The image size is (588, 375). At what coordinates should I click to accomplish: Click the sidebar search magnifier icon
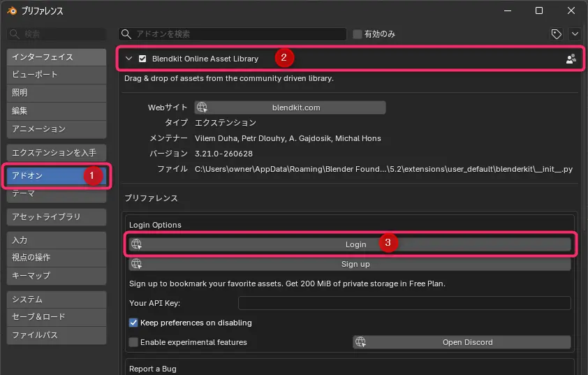pos(14,34)
